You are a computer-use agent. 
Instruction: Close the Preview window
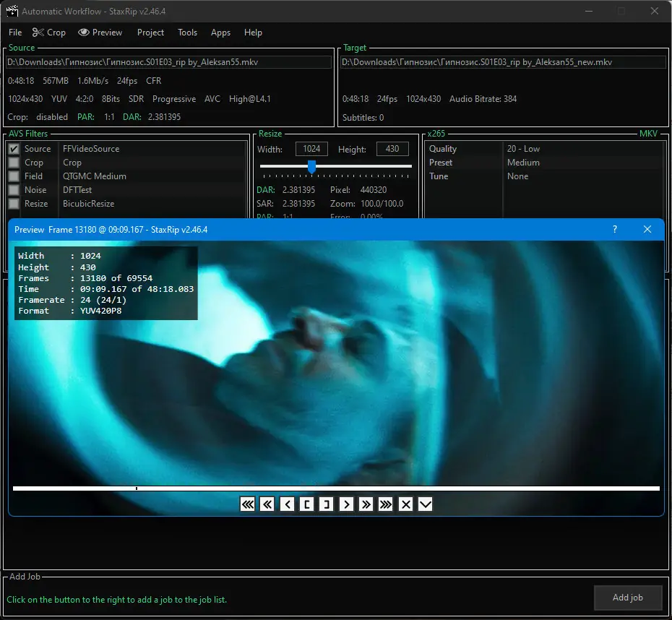point(647,229)
